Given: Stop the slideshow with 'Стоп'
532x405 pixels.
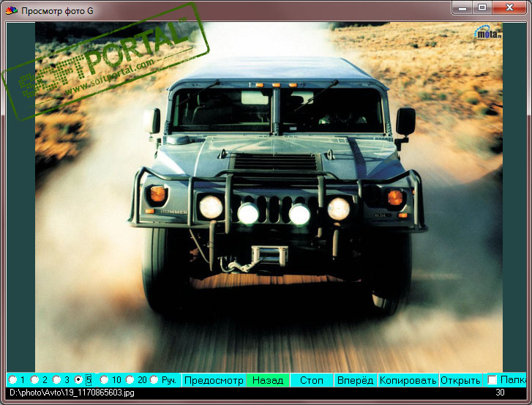Looking at the screenshot, I should click(x=312, y=380).
